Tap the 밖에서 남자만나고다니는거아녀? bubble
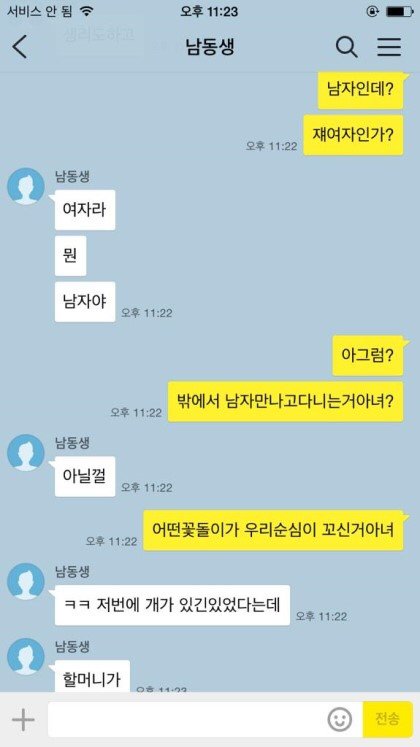Image resolution: width=420 pixels, height=747 pixels. 285,402
